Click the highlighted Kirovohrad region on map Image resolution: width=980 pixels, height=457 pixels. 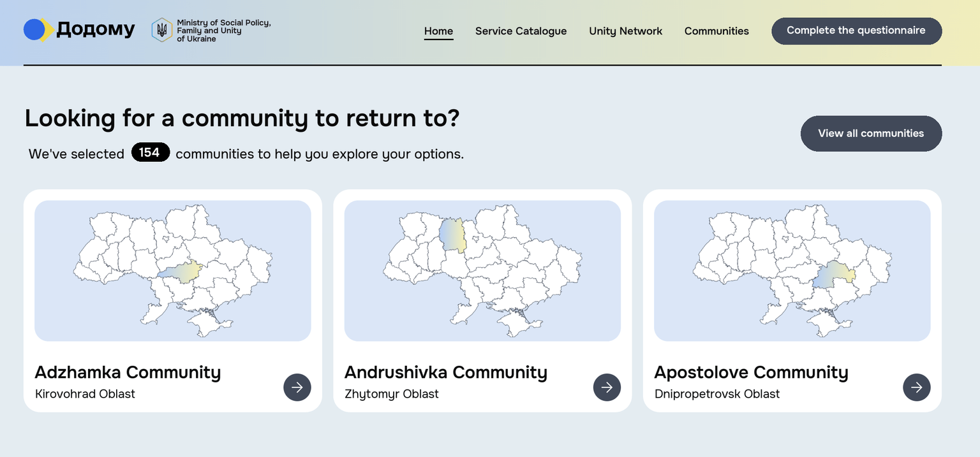pos(182,272)
